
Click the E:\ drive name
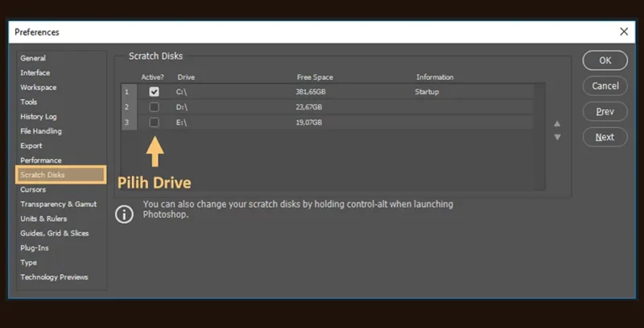click(x=181, y=122)
